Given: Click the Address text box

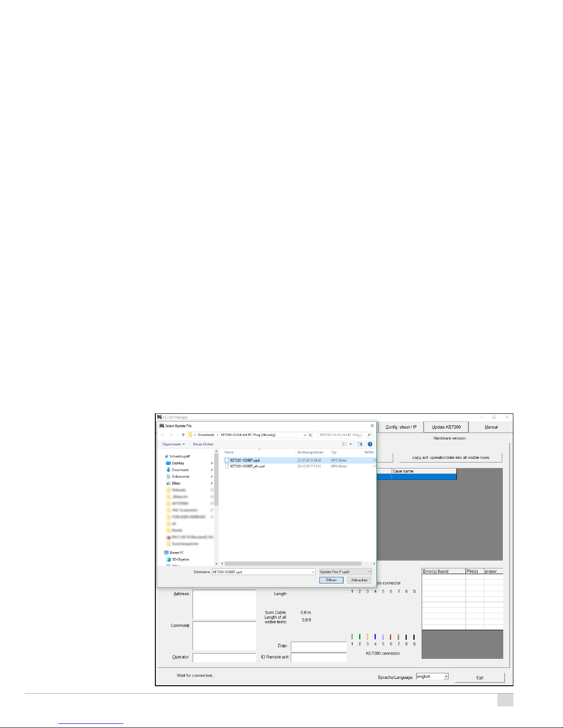Looking at the screenshot, I should 224,605.
